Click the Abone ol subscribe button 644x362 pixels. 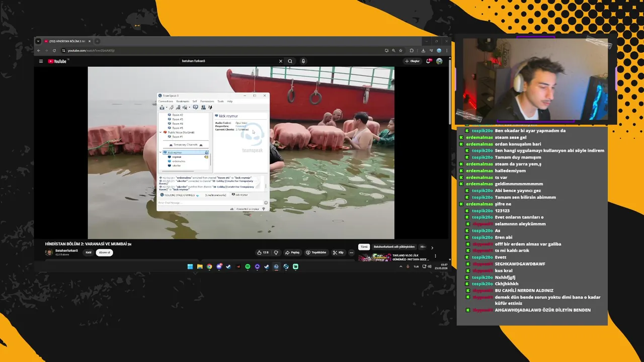tap(104, 252)
